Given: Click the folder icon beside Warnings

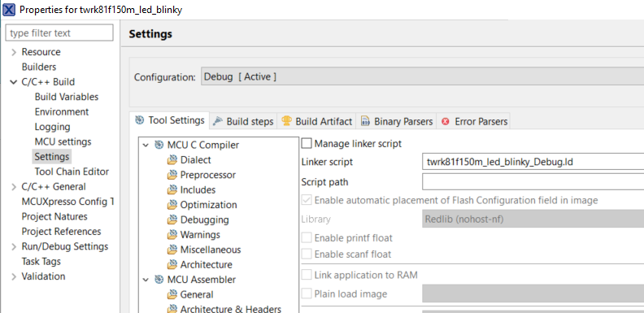Looking at the screenshot, I should pyautogui.click(x=172, y=234).
